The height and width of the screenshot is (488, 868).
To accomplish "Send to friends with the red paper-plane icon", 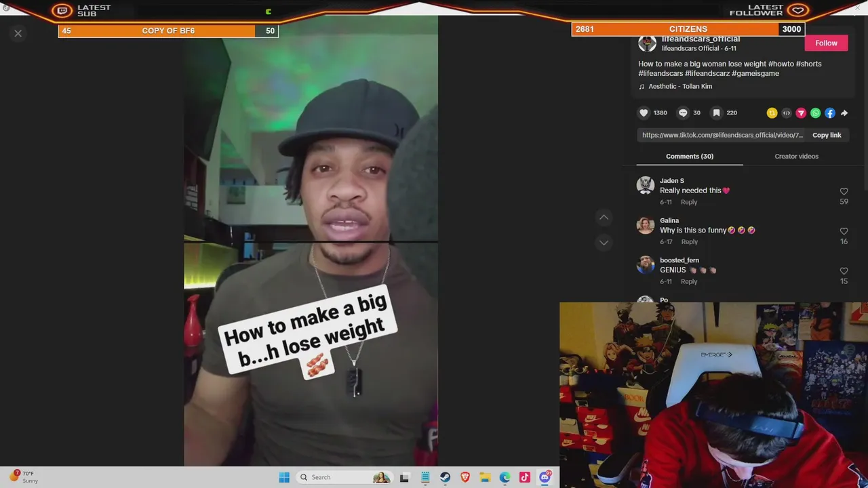I will (x=801, y=113).
